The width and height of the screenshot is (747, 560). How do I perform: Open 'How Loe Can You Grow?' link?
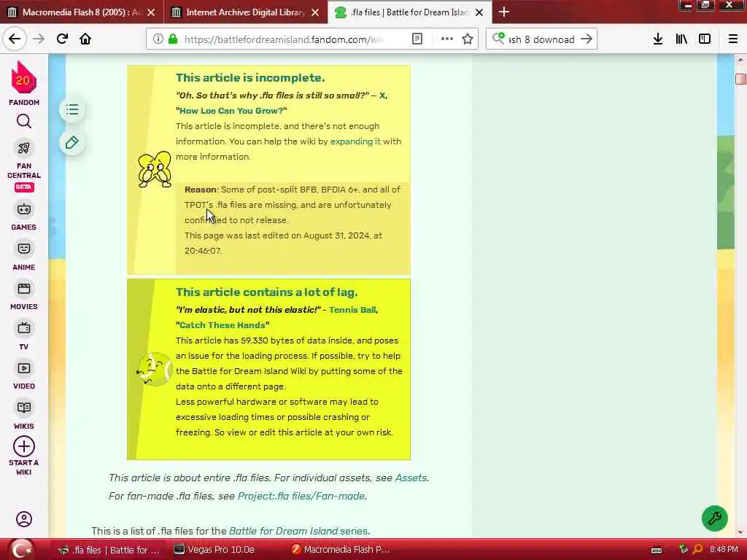(233, 111)
